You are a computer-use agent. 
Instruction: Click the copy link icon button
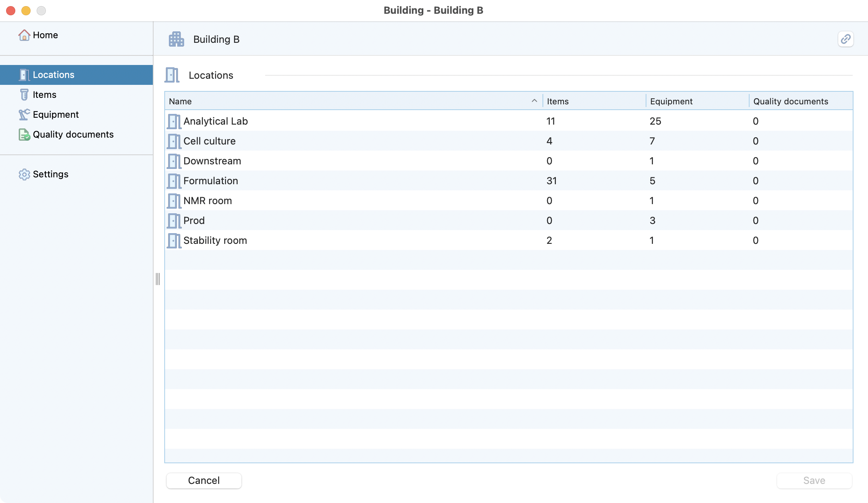pyautogui.click(x=845, y=39)
